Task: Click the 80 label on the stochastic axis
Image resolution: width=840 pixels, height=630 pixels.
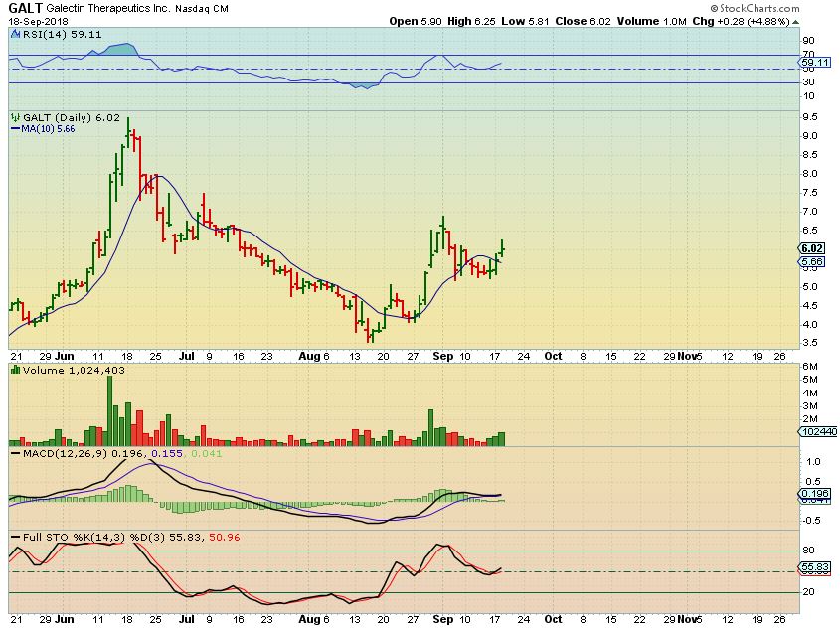Action: click(809, 551)
